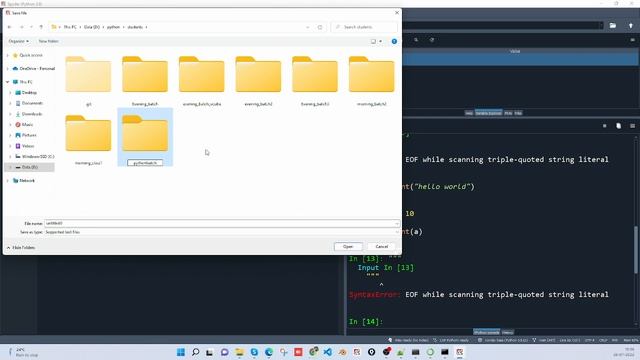The image size is (640, 360).
Task: Collapse folders with Hide Folders
Action: tap(21, 248)
